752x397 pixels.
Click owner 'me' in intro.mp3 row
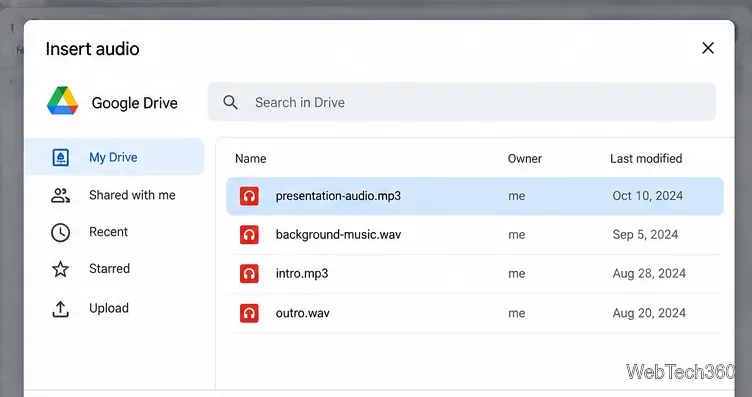tap(517, 274)
